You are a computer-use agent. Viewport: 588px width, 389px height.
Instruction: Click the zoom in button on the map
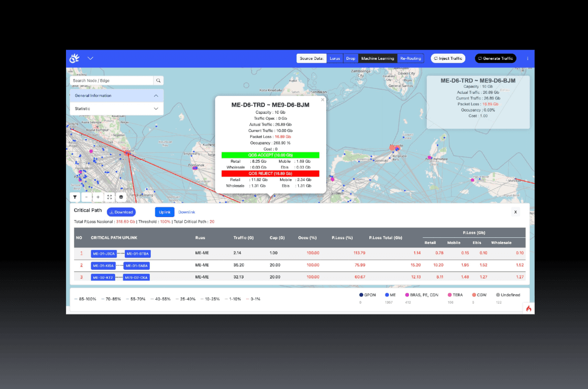click(98, 197)
